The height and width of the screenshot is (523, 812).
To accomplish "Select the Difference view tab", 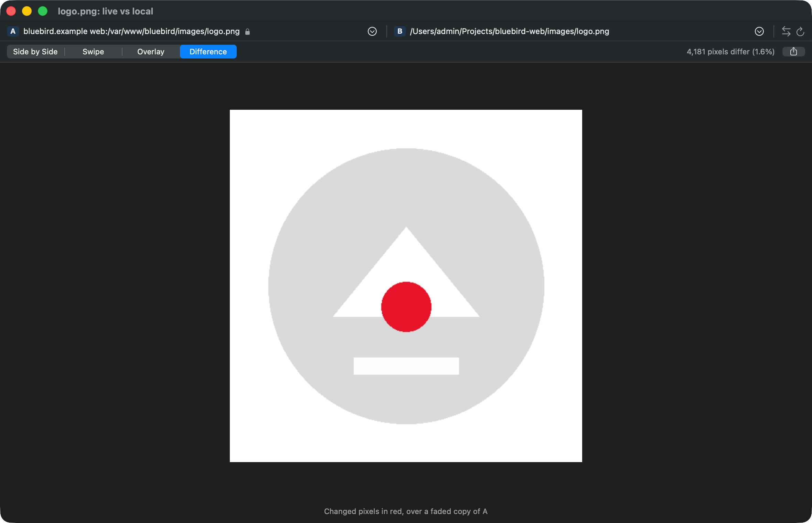I will [208, 52].
